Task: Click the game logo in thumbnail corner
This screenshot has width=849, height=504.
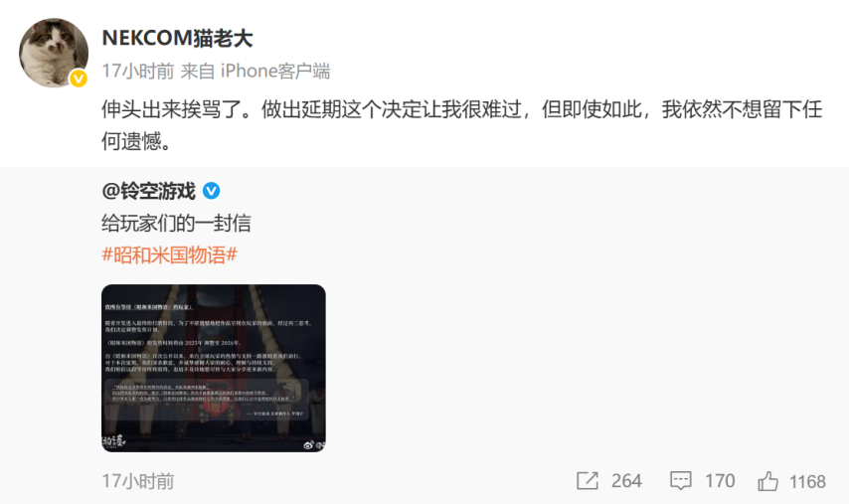Action: (x=113, y=441)
